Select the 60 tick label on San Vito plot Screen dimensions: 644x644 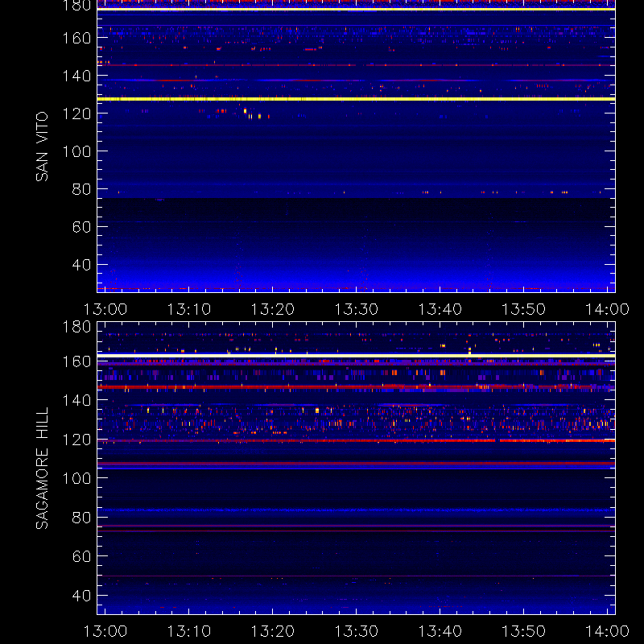pos(81,227)
